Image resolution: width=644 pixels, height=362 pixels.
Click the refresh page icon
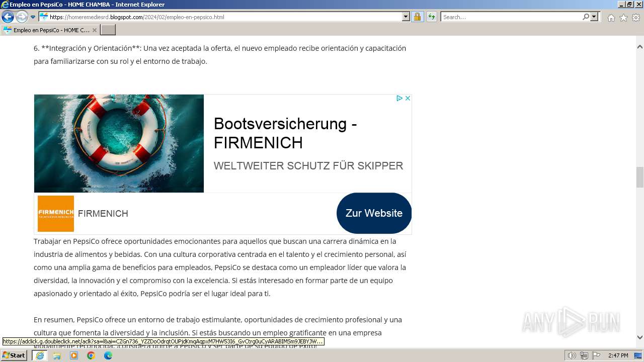coord(431,17)
